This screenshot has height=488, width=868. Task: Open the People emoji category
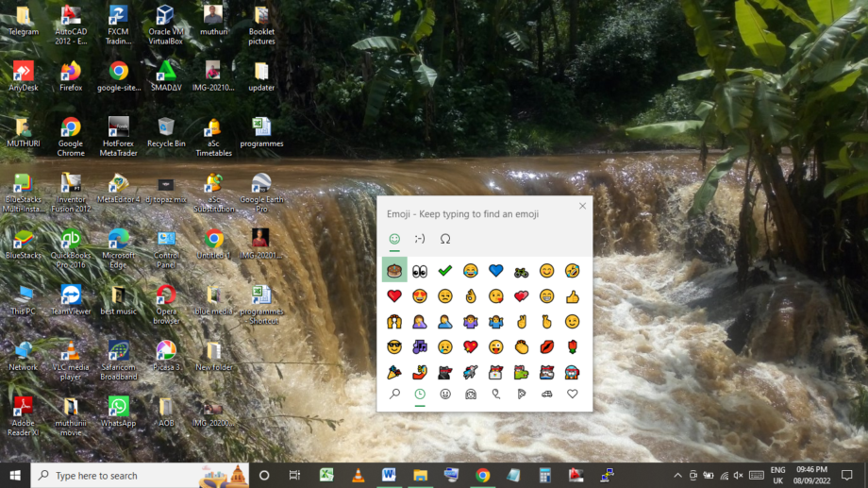tap(471, 394)
